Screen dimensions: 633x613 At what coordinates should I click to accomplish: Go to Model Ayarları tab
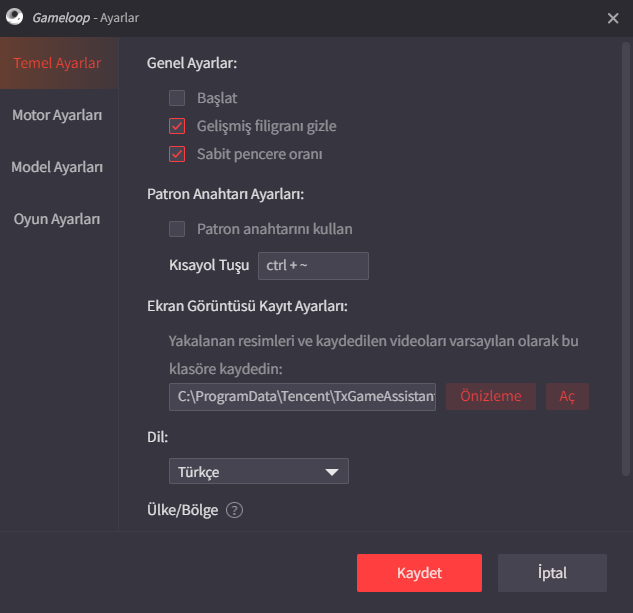(x=57, y=167)
